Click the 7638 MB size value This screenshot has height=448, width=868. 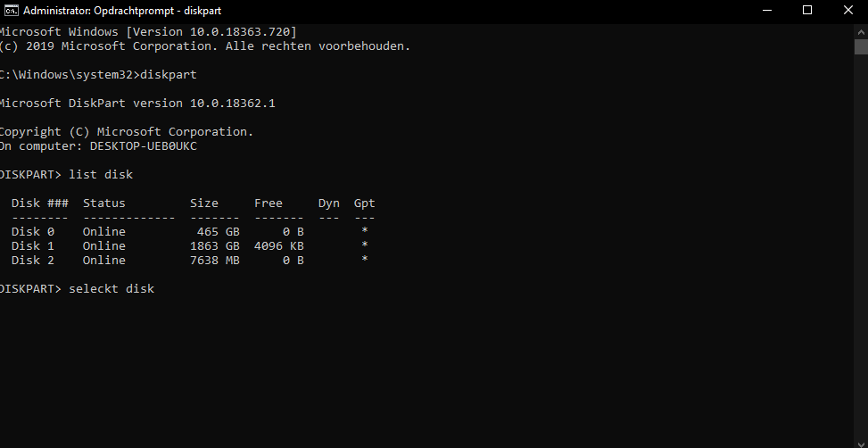point(215,261)
